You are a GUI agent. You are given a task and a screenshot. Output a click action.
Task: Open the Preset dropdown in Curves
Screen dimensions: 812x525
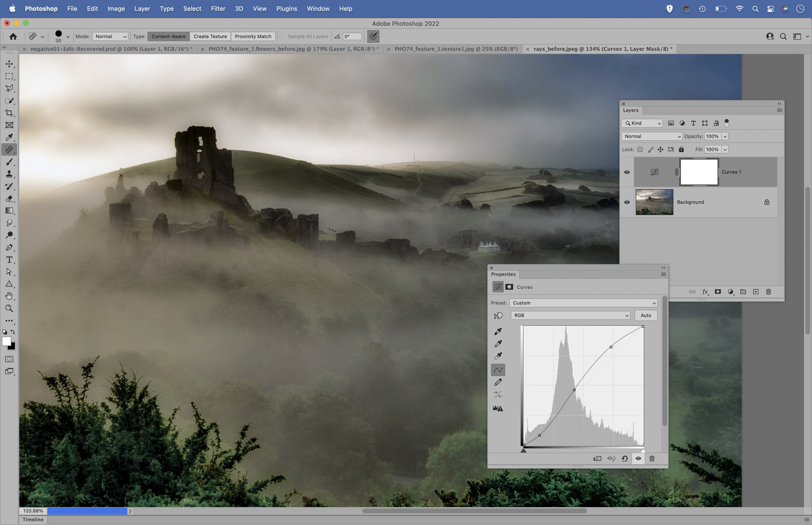[583, 302]
